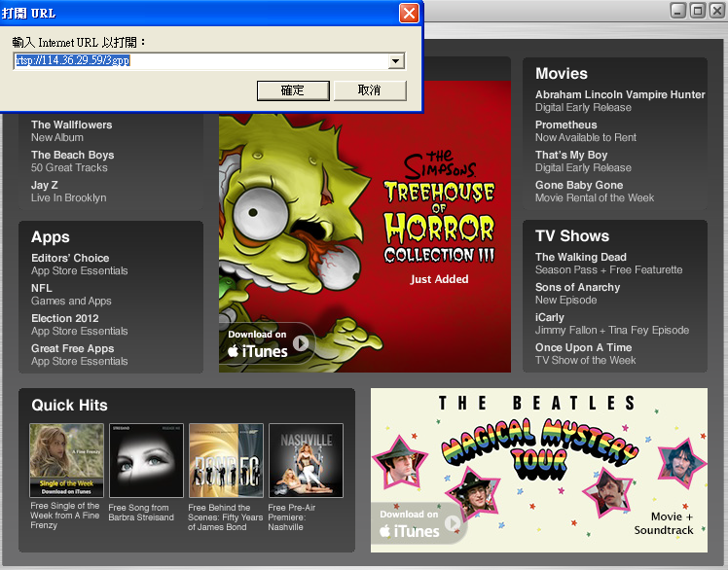Open Jay Z Live In Brooklyn link
728x570 pixels.
pos(69,192)
